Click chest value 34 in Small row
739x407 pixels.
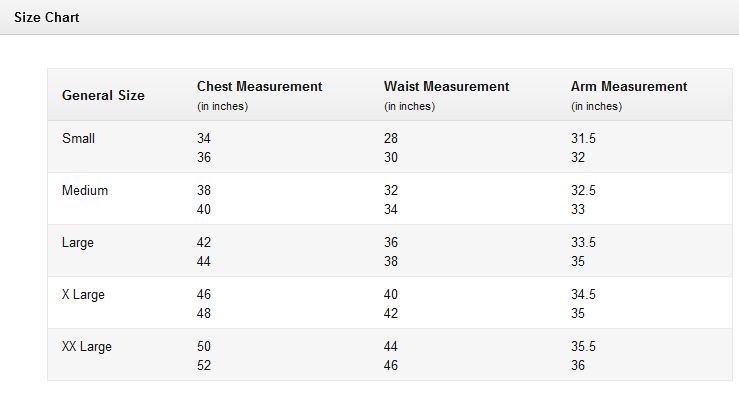coord(204,139)
